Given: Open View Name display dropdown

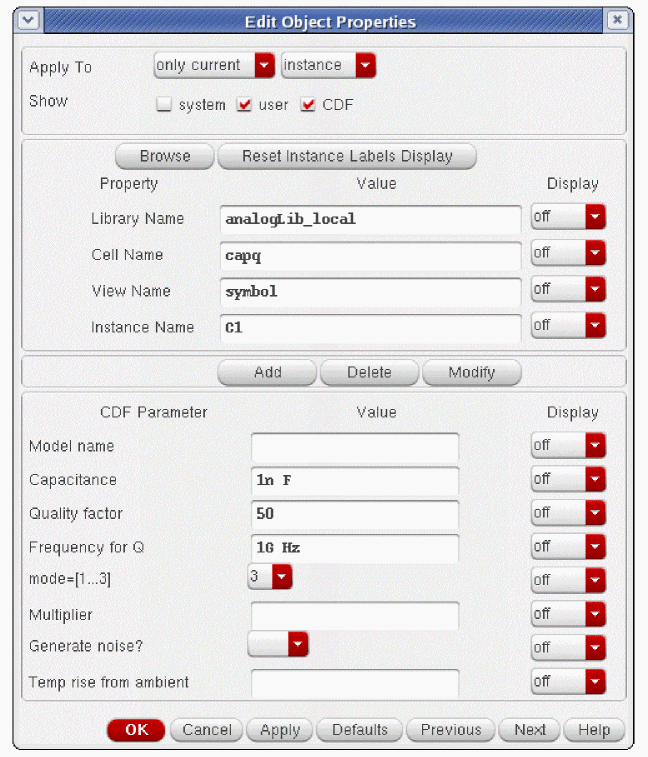Looking at the screenshot, I should (x=568, y=289).
